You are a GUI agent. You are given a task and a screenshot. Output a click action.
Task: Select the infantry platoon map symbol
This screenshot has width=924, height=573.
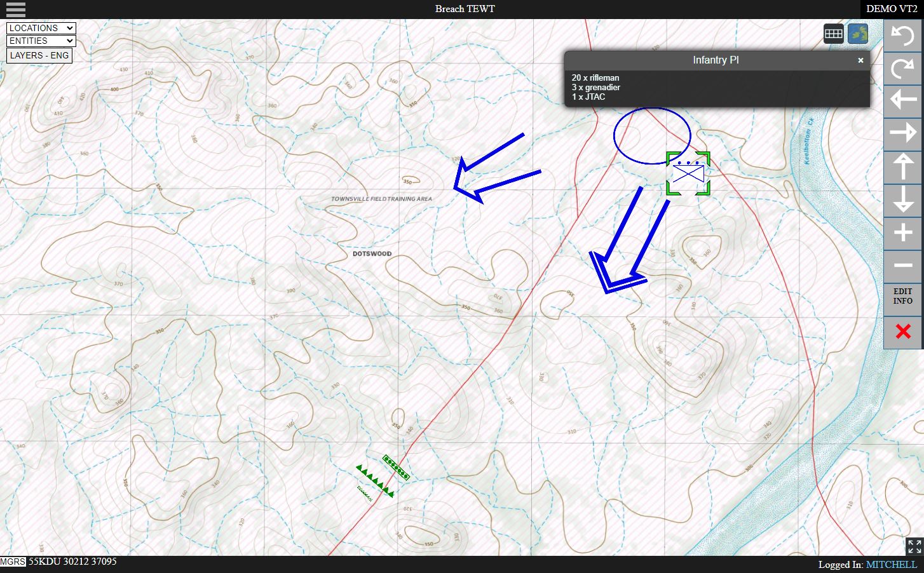click(688, 173)
